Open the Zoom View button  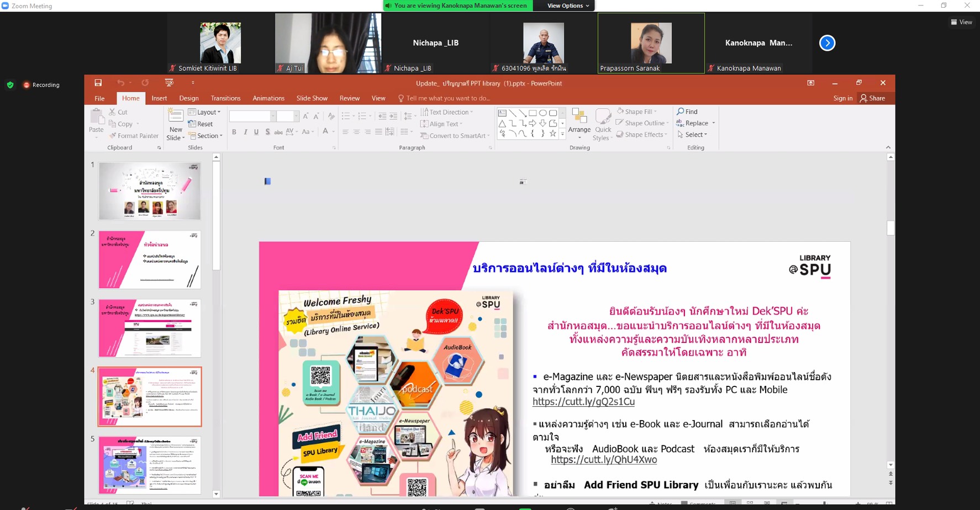tap(962, 22)
